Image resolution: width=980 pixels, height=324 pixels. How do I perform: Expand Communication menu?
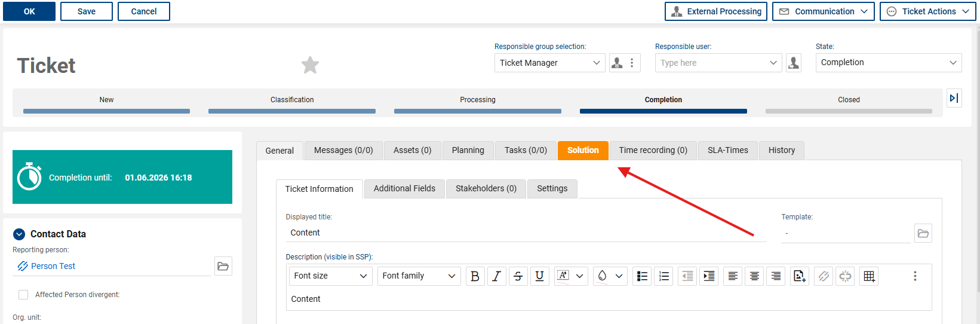[x=824, y=11]
